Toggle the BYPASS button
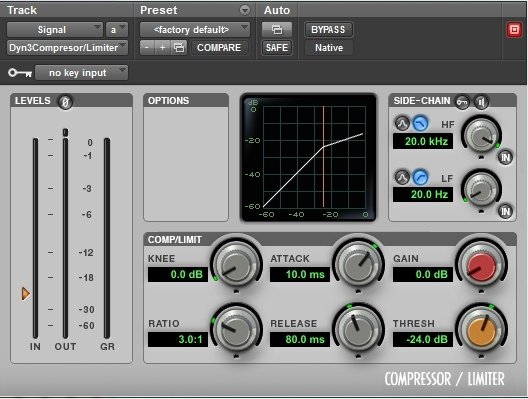The width and height of the screenshot is (528, 399). point(328,30)
